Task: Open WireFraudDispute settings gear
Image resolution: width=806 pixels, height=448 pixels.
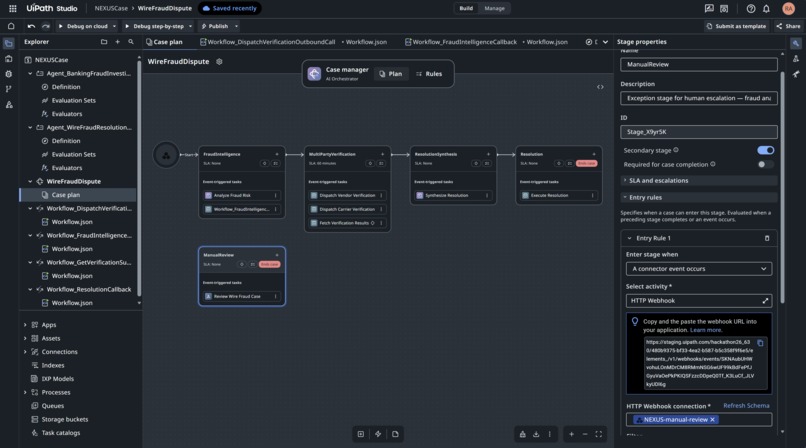Action: pos(219,61)
